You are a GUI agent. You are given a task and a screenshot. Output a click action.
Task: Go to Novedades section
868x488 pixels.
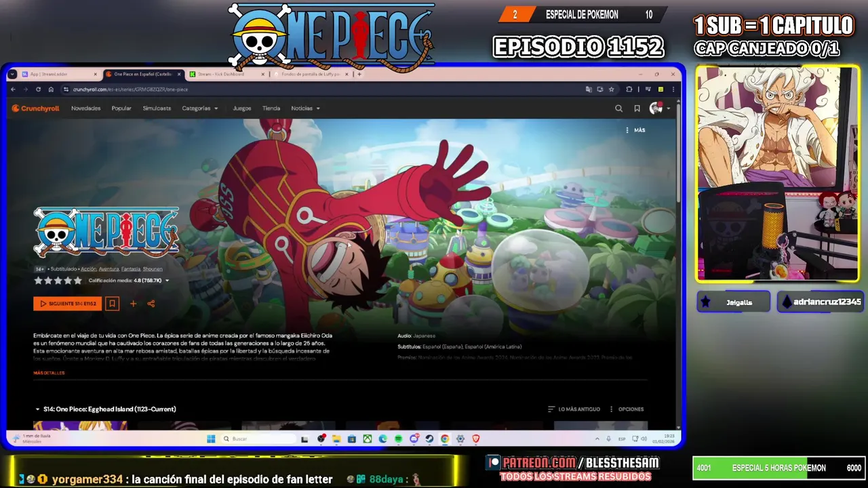tap(86, 108)
